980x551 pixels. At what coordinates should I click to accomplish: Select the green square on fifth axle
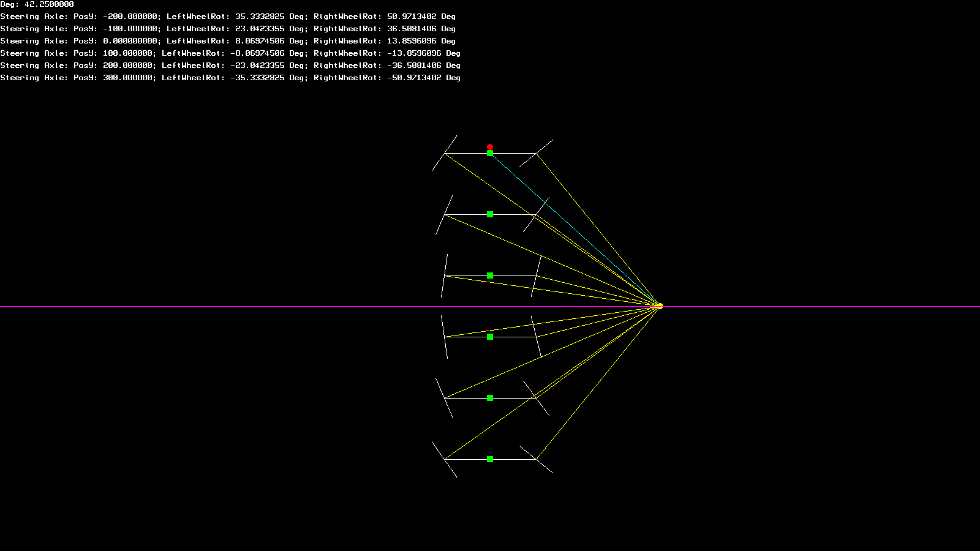[x=490, y=398]
